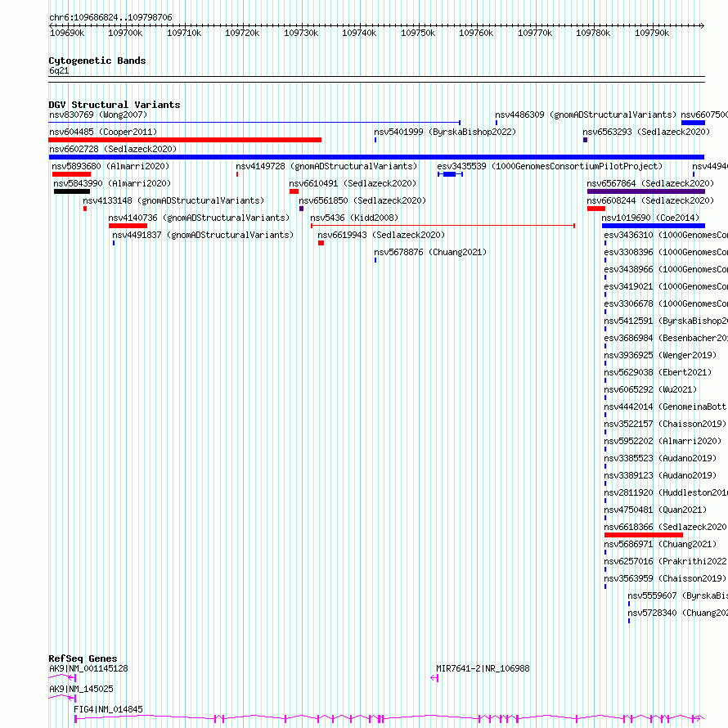Open the nsv4133148 (gnomADStructuralVariants) label
The width and height of the screenshot is (728, 728).
click(173, 200)
